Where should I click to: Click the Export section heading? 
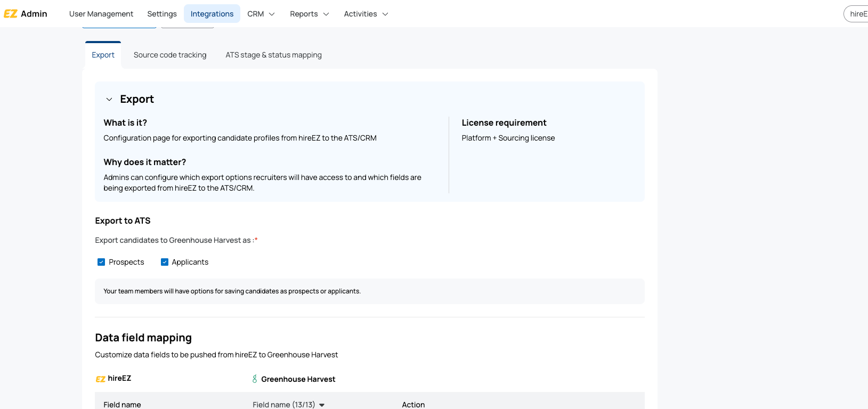pos(137,99)
